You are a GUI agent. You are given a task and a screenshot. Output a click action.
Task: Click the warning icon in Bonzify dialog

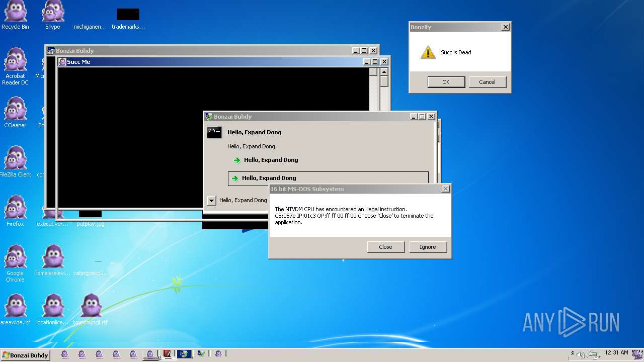428,52
